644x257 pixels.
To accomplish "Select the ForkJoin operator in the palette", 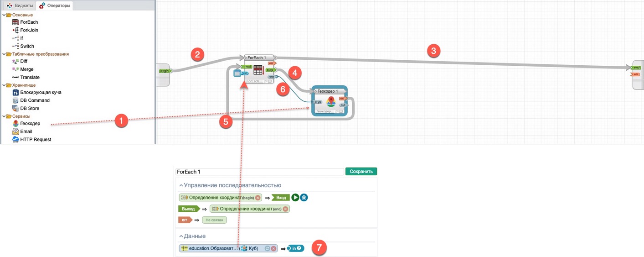I will tap(29, 30).
